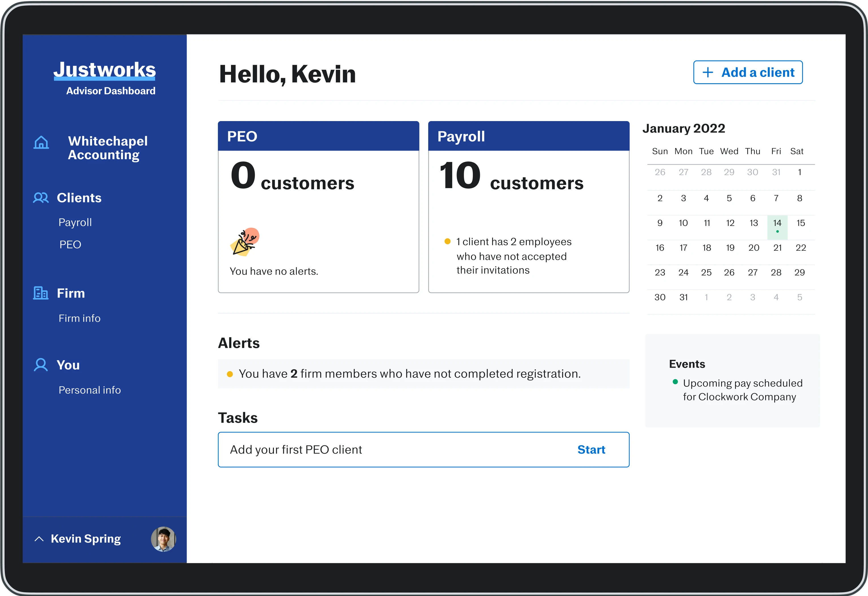Click Kevin Spring's profile avatar photo
The width and height of the screenshot is (868, 596).
163,539
